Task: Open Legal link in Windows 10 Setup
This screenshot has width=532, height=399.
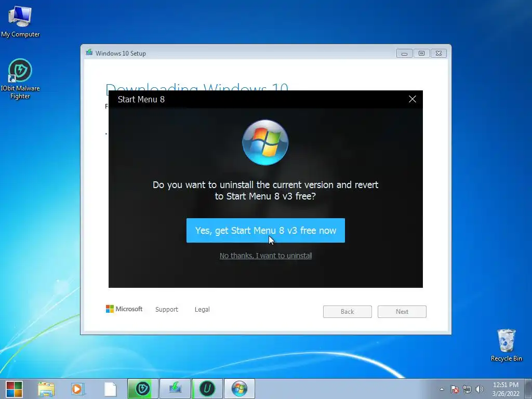Action: 202,310
